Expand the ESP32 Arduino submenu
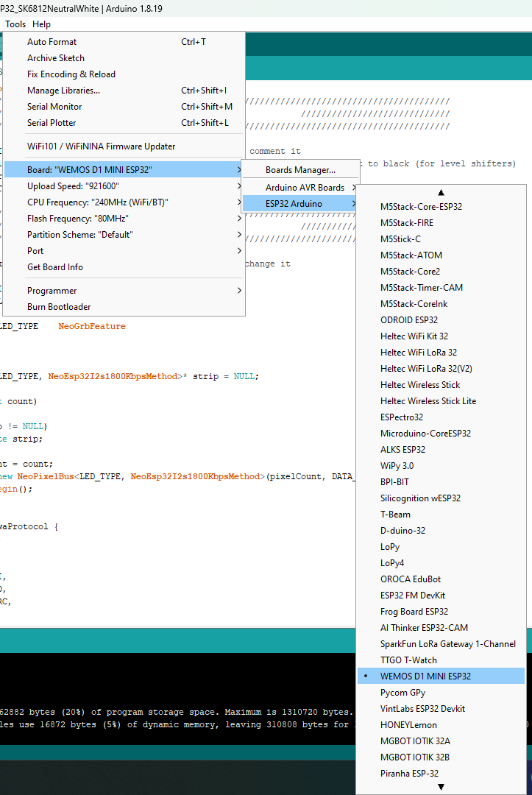Image resolution: width=532 pixels, height=795 pixels. point(300,203)
